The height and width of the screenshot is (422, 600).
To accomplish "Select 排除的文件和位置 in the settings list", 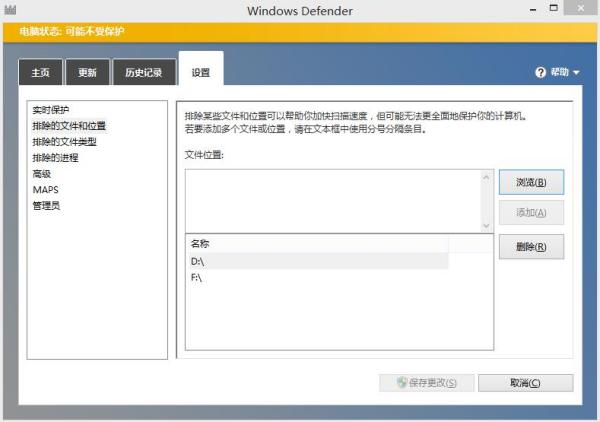I will pyautogui.click(x=69, y=126).
